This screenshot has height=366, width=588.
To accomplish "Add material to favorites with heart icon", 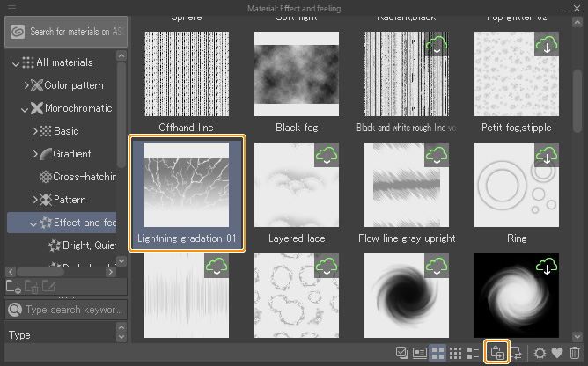I will point(556,353).
